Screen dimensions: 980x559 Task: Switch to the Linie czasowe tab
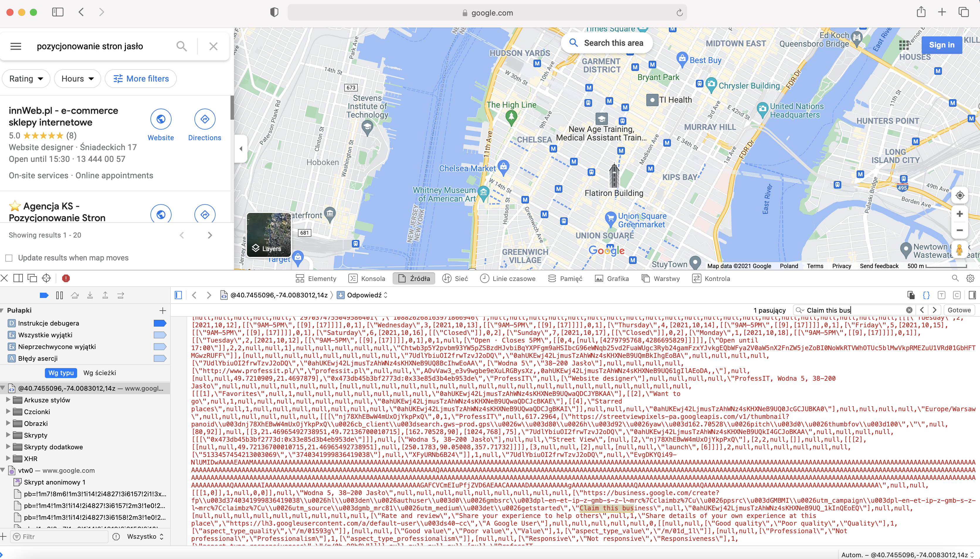[x=508, y=278]
